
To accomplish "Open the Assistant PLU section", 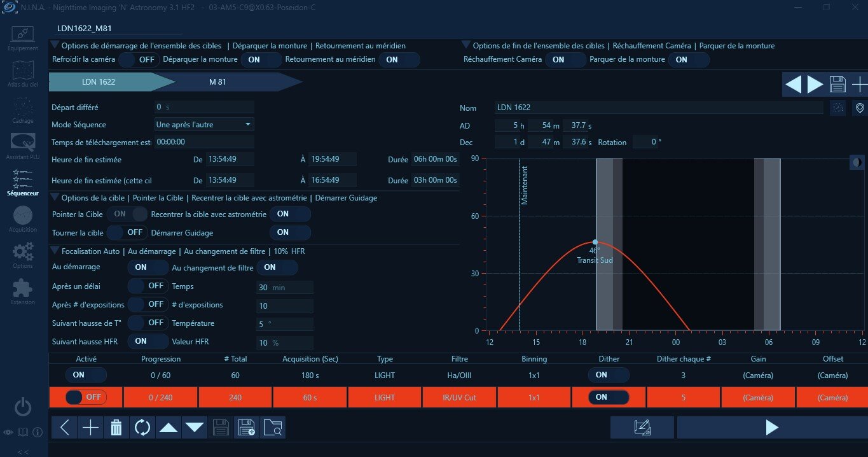I will 23,146.
